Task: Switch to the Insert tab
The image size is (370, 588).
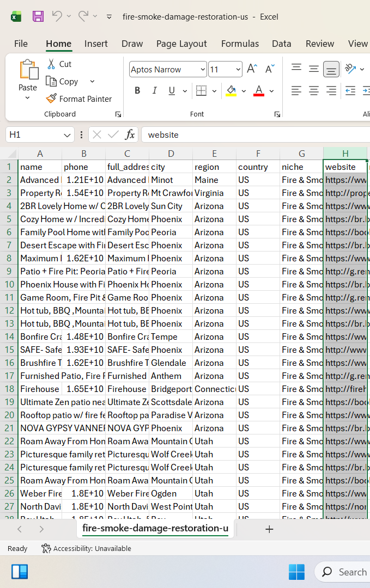Action: coord(96,44)
